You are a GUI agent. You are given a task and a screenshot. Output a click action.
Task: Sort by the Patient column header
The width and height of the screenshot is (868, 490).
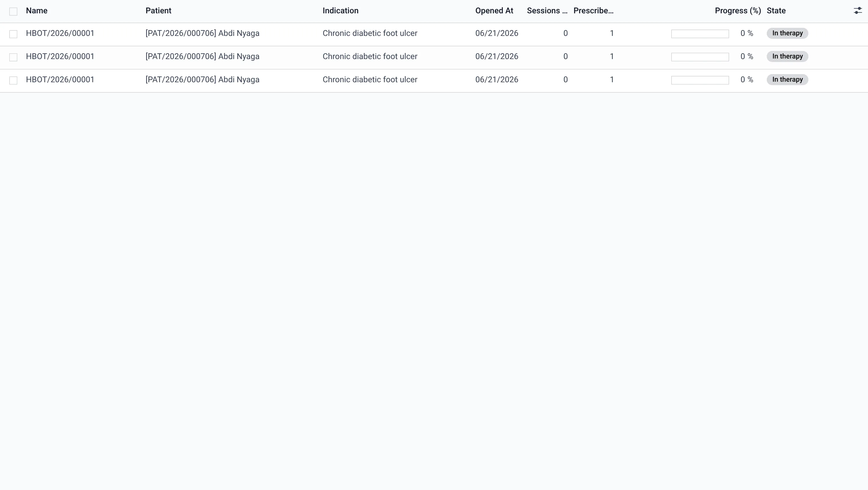pos(158,11)
